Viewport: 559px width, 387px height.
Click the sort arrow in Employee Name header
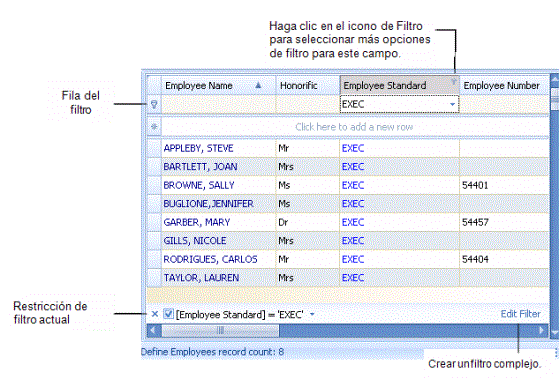(258, 85)
